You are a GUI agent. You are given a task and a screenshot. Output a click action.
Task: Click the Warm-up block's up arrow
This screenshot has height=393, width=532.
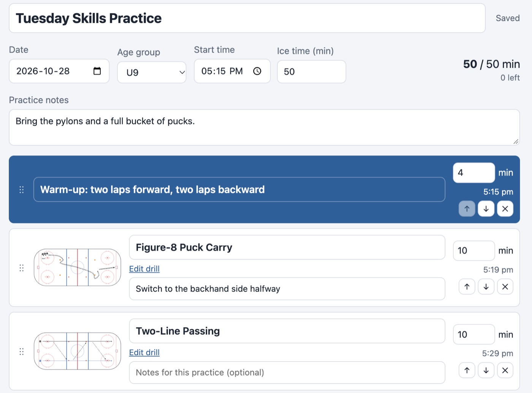tap(467, 209)
